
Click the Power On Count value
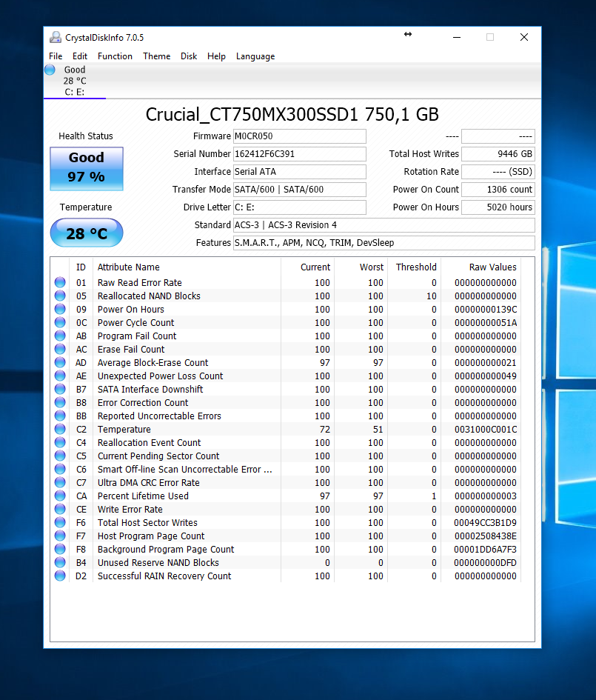[x=498, y=190]
